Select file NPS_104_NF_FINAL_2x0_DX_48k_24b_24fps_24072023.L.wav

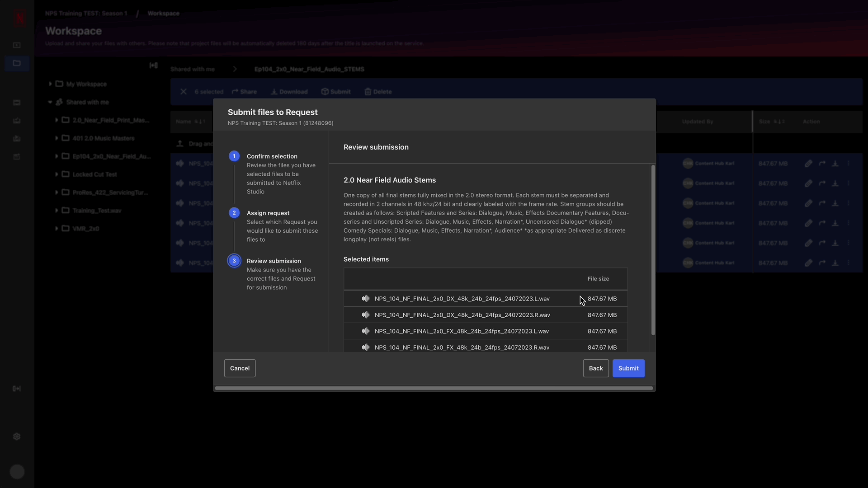coord(486,299)
